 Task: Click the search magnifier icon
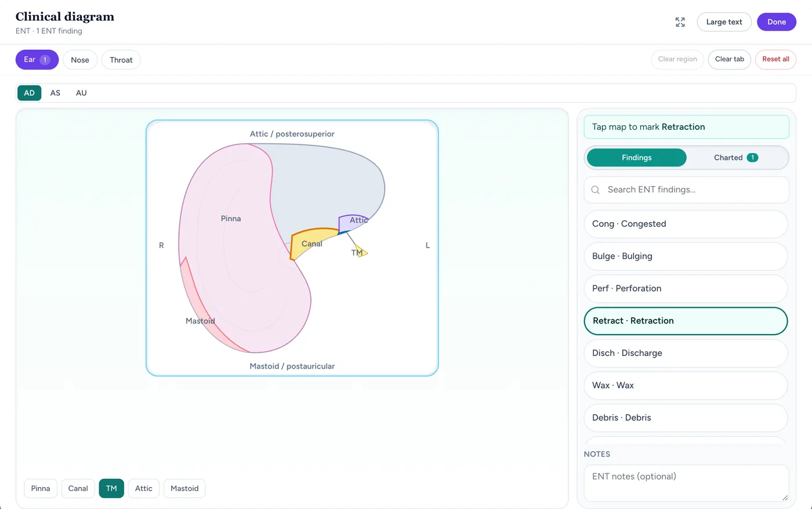pos(595,190)
